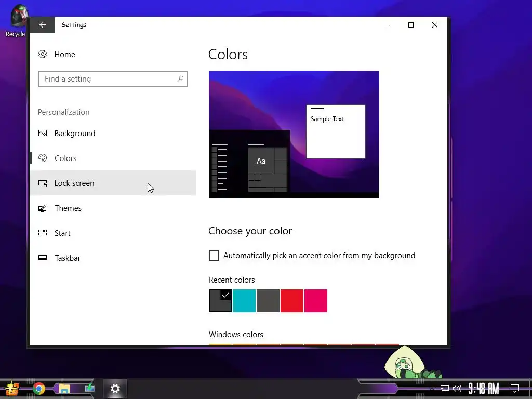Click the Themes brush icon
The height and width of the screenshot is (399, 532).
tap(43, 208)
